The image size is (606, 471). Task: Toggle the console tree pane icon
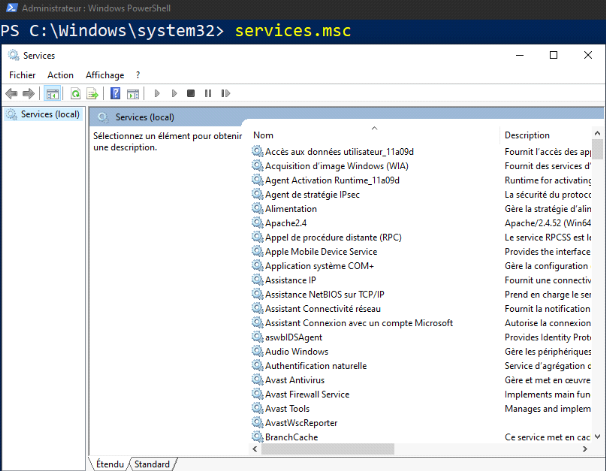coord(52,94)
